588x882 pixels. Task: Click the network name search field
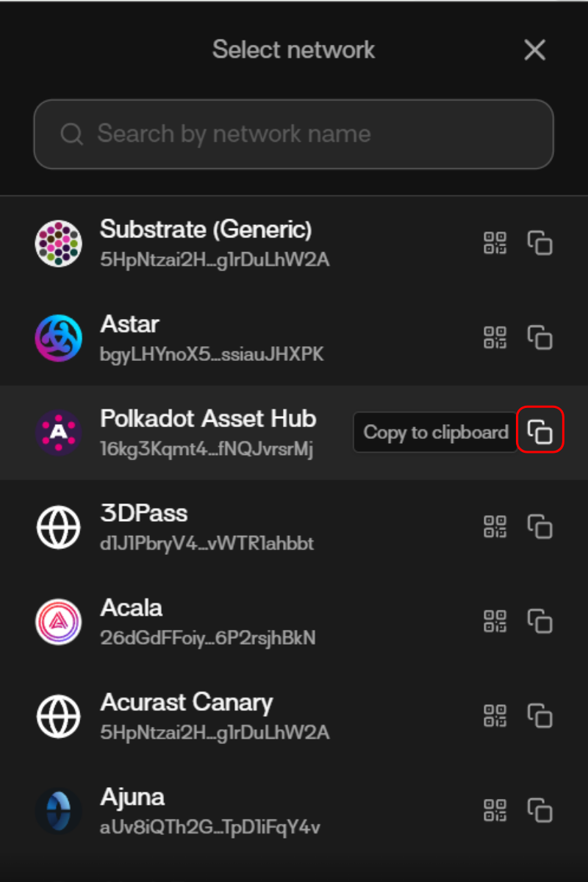click(294, 134)
